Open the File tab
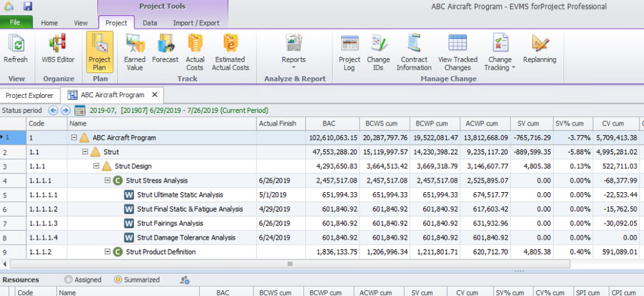Image resolution: width=644 pixels, height=296 pixels. (x=15, y=23)
